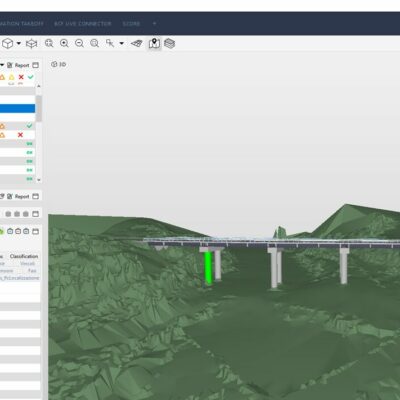Select the green highlighted bridge pier
Viewport: 400px width, 400px height.
(208, 268)
